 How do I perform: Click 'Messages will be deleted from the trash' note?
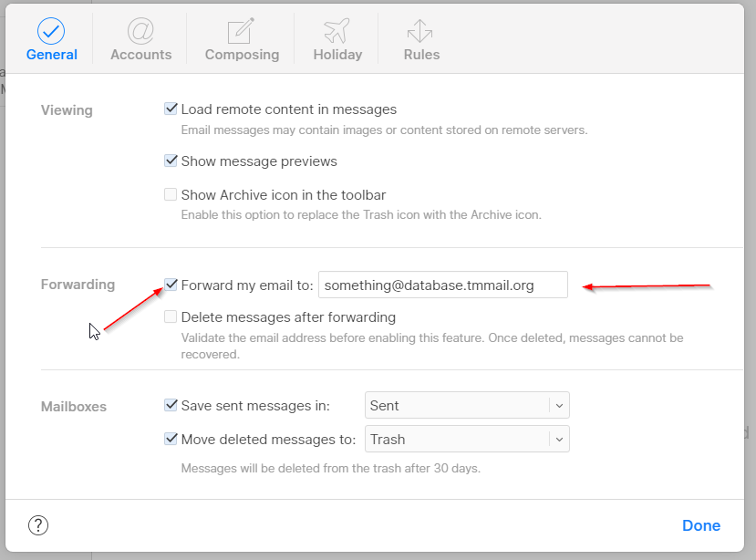pyautogui.click(x=331, y=469)
